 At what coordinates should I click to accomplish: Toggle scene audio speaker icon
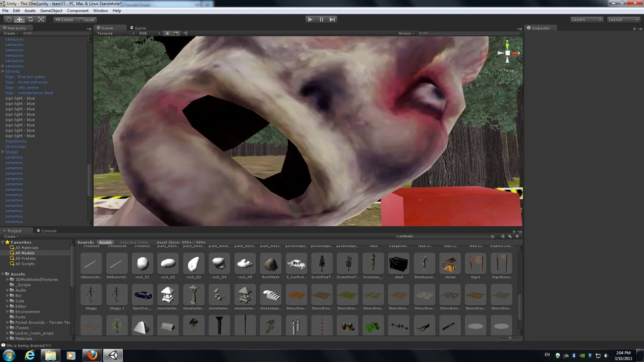(185, 33)
